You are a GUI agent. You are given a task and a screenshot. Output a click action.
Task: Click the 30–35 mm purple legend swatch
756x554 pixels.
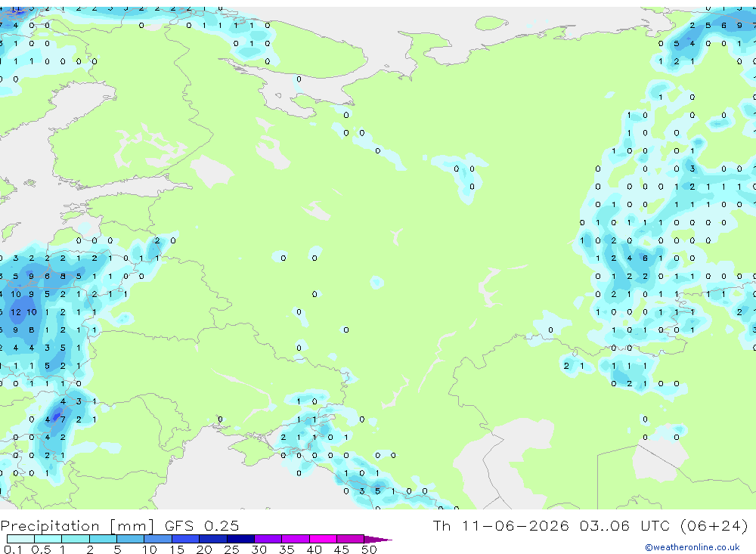[x=268, y=539]
